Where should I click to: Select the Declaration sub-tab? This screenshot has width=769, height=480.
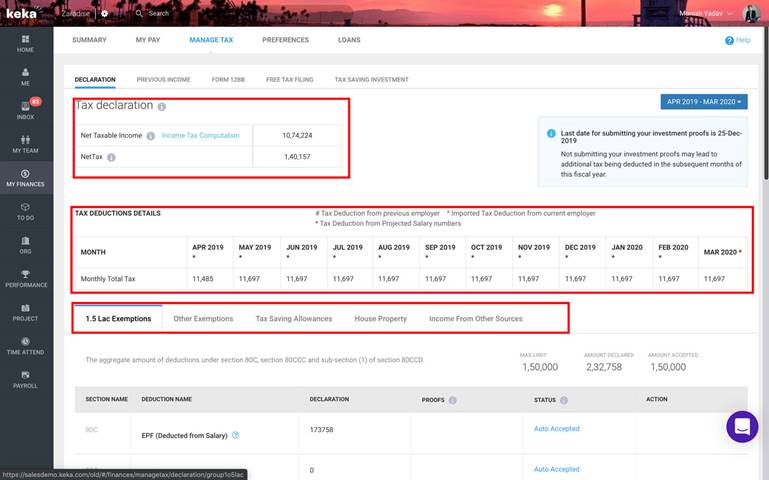coord(95,79)
